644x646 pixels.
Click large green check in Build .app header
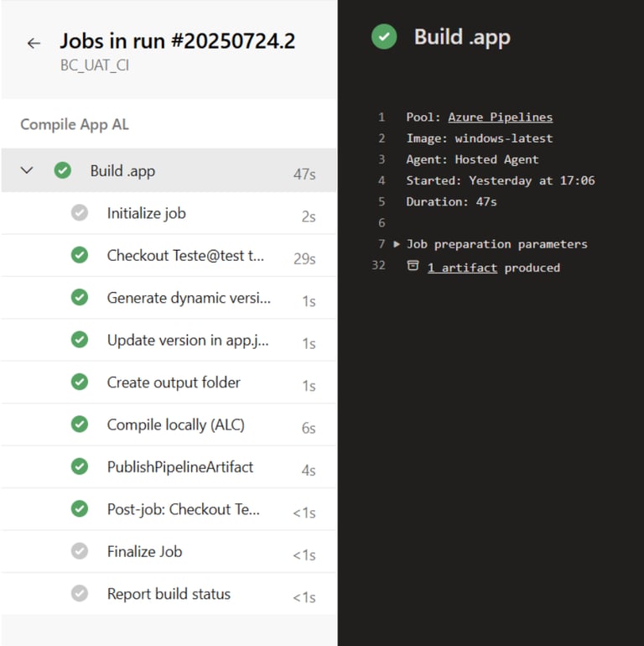coord(384,37)
